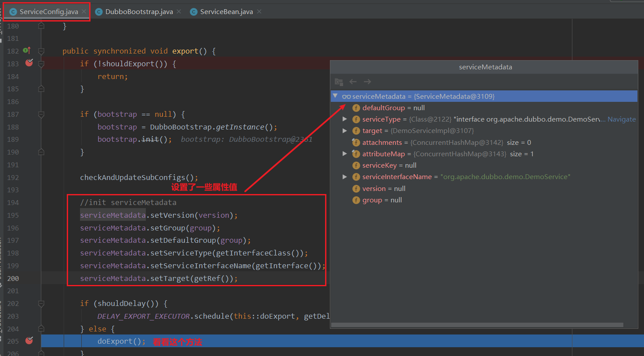Click the watch glasses icon beside serviceMetadata
Screen dimensions: 644x356
click(346, 96)
